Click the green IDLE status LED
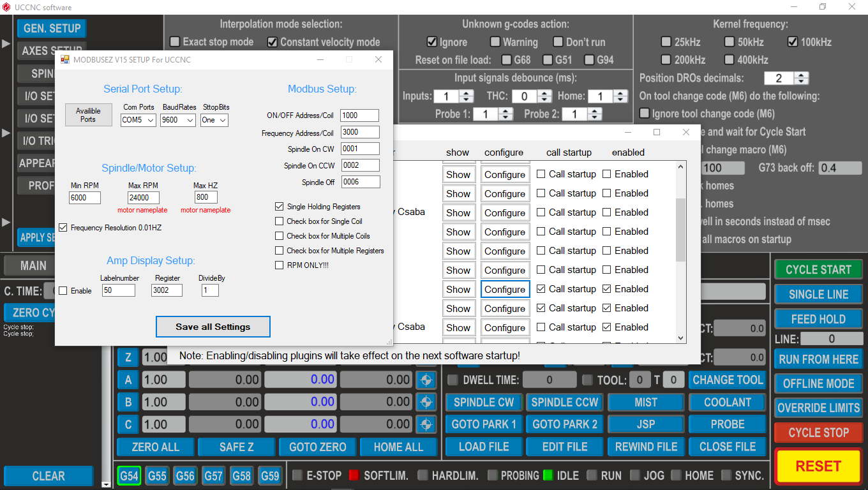Viewport: 868px width, 490px height. [548, 475]
